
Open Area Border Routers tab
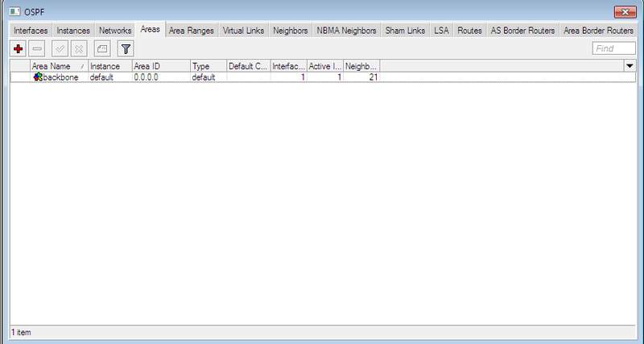coord(598,31)
